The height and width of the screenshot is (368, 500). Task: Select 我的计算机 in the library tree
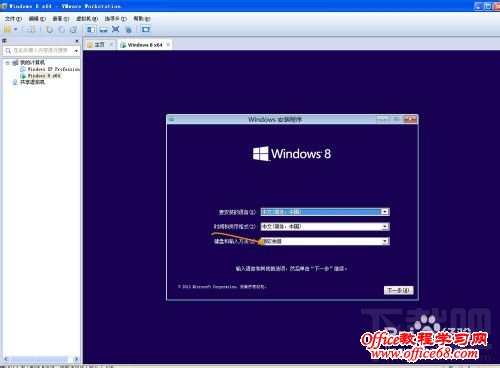click(x=32, y=63)
